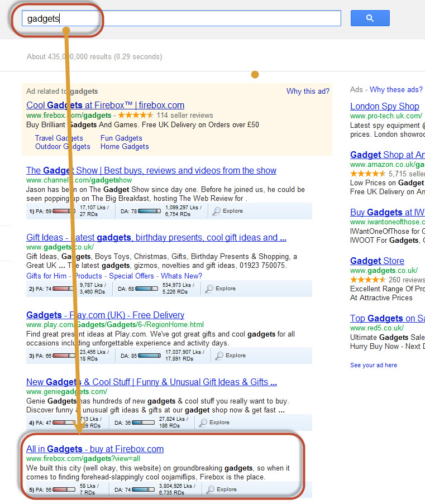Click the www.firebox.com/gadgets?view=all URL text
Image resolution: width=425 pixels, height=504 pixels.
[83, 459]
